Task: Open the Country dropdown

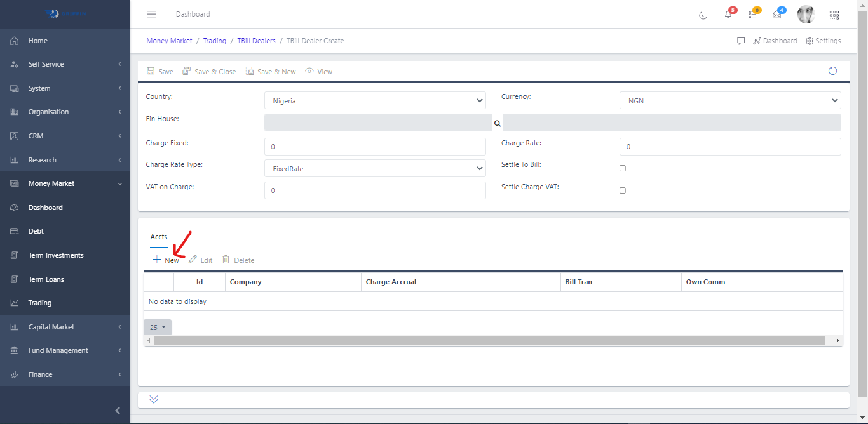Action: pyautogui.click(x=375, y=100)
